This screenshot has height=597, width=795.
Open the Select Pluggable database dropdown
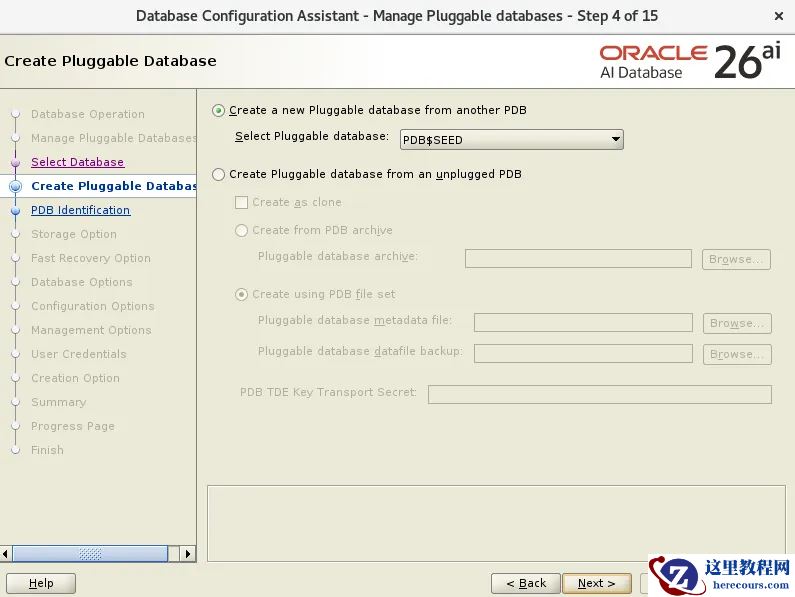(x=512, y=139)
